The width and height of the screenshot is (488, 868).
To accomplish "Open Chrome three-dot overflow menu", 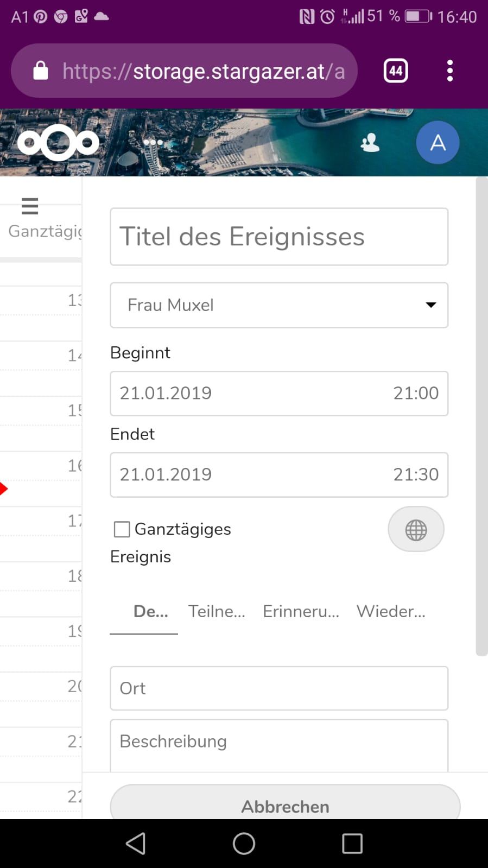I will (x=449, y=71).
